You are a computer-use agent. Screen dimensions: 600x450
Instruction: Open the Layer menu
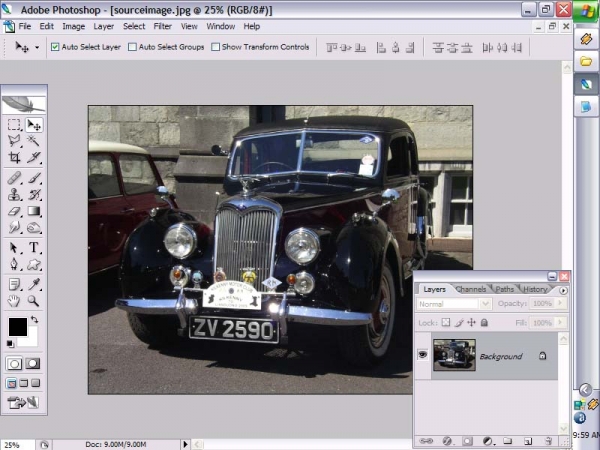click(x=104, y=26)
